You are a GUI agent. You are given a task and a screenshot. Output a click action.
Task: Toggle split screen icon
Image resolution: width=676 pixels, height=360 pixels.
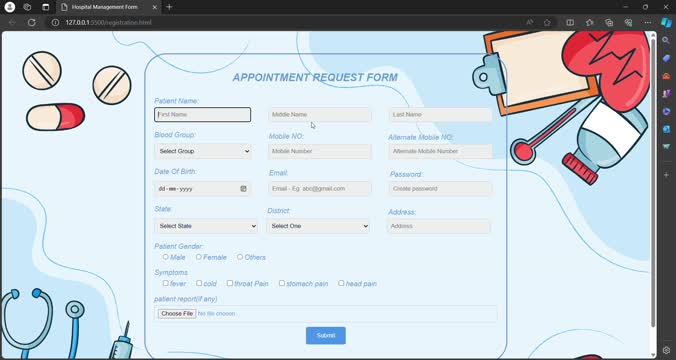(x=570, y=22)
